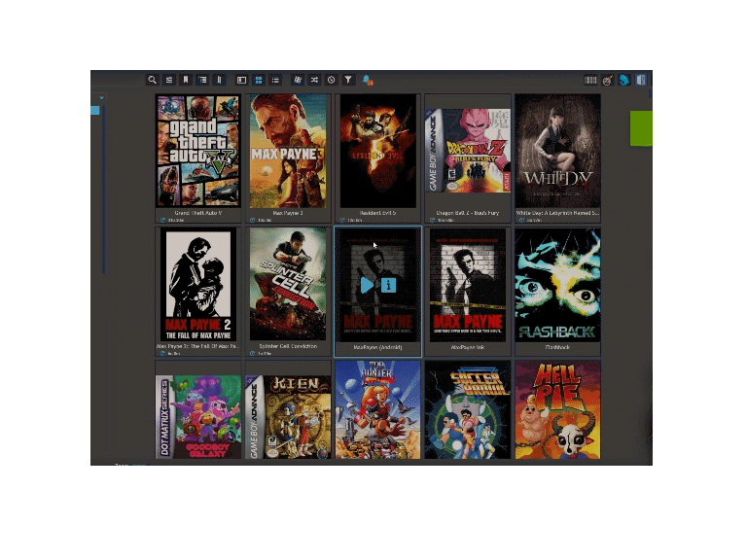Click the dice random game icon

298,80
